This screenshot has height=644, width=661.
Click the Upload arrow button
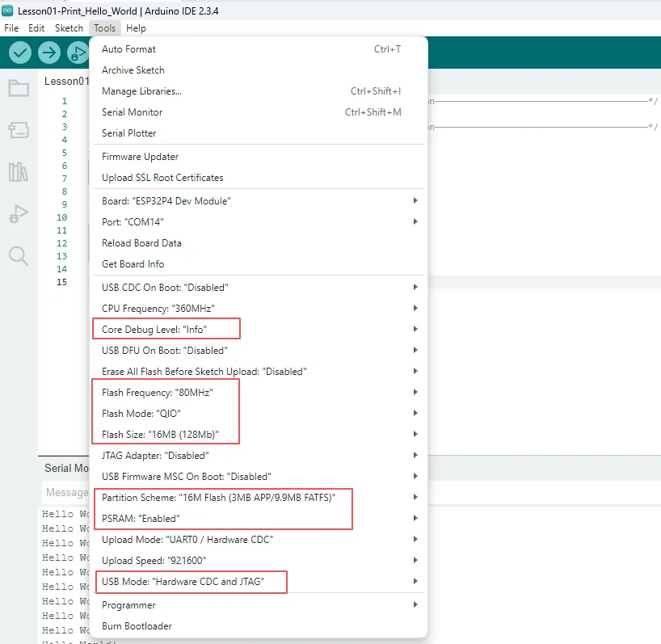(x=49, y=53)
